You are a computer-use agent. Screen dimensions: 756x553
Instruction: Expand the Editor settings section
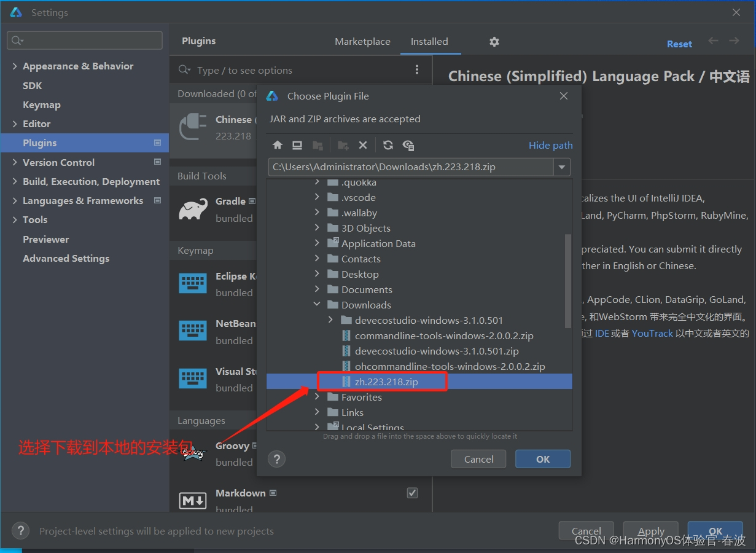point(15,124)
